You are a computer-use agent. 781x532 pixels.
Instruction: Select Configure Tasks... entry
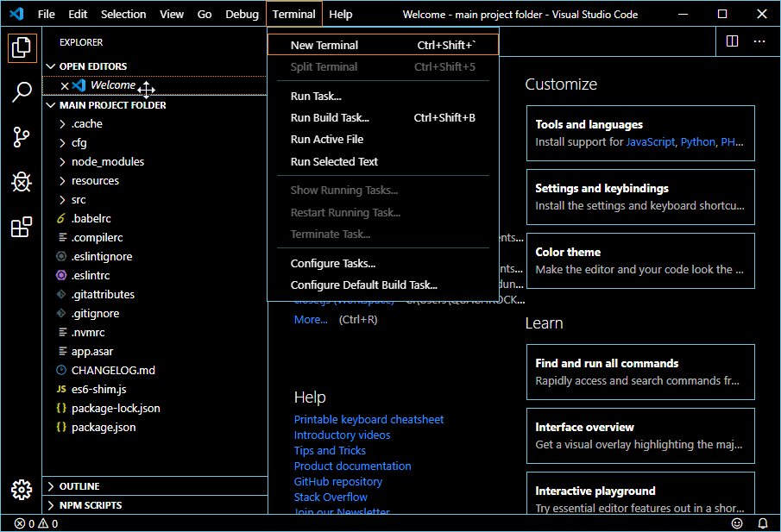click(383, 263)
